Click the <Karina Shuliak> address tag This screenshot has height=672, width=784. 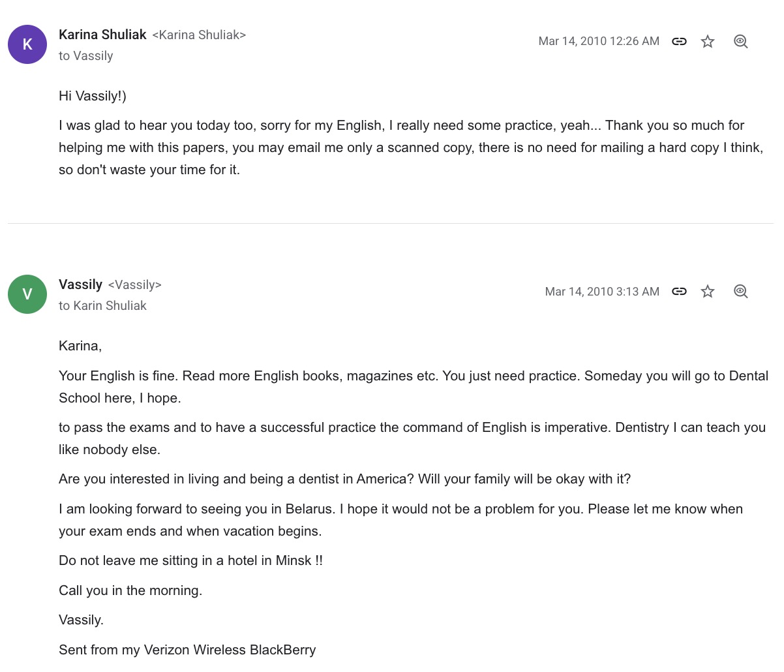(x=199, y=35)
